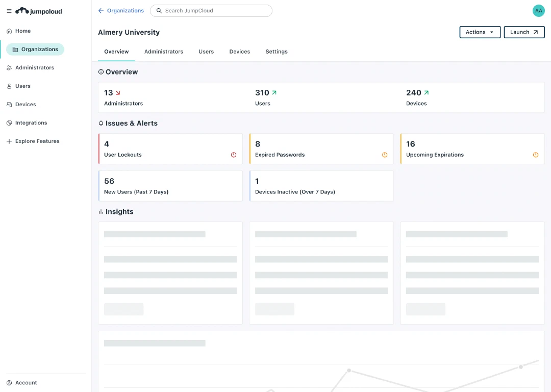The height and width of the screenshot is (392, 551).
Task: Toggle the hamburger menu icon
Action: click(x=9, y=11)
